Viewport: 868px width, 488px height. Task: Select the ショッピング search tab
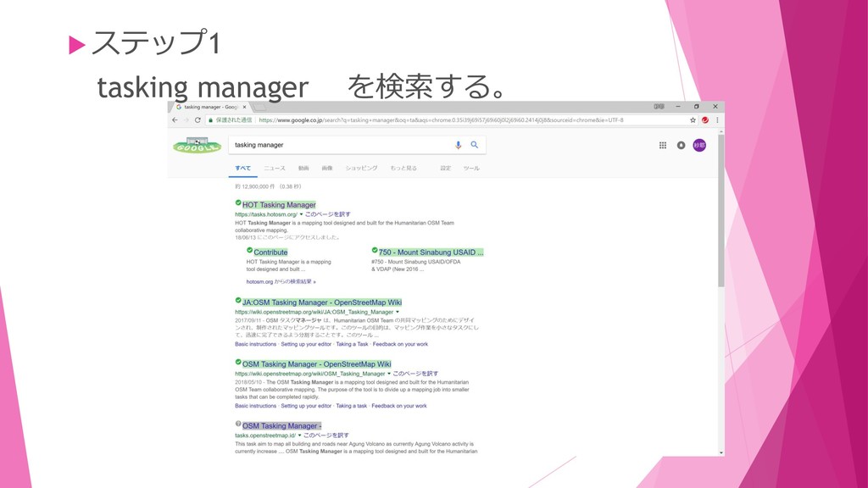coord(361,169)
